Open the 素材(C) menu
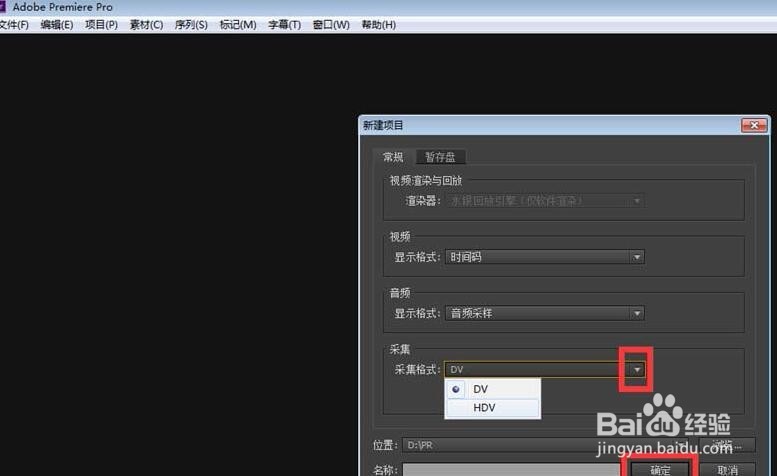 146,25
